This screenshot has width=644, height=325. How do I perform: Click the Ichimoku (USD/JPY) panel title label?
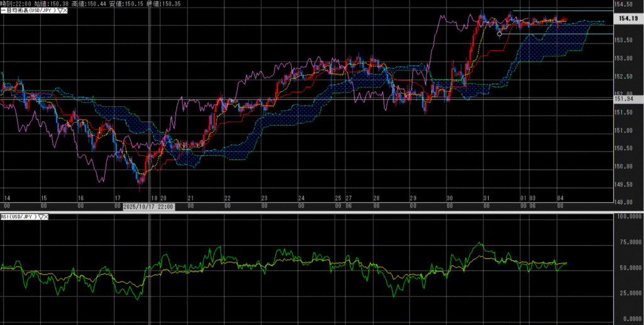point(27,11)
